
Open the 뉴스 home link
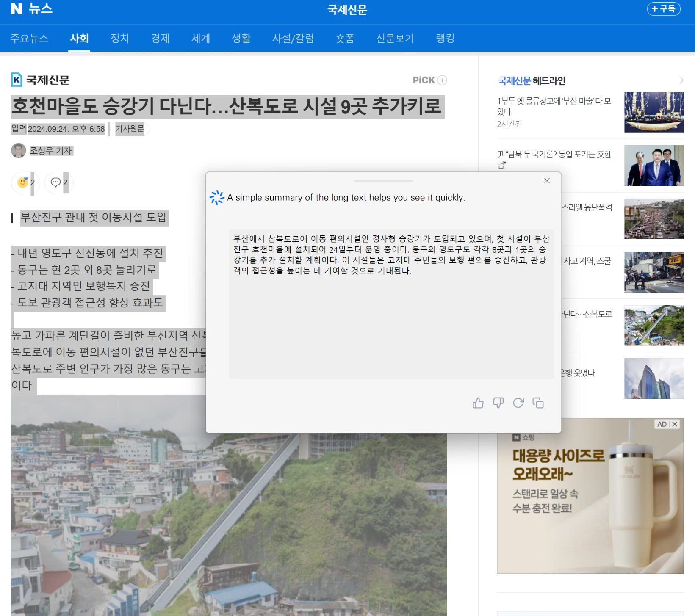40,8
